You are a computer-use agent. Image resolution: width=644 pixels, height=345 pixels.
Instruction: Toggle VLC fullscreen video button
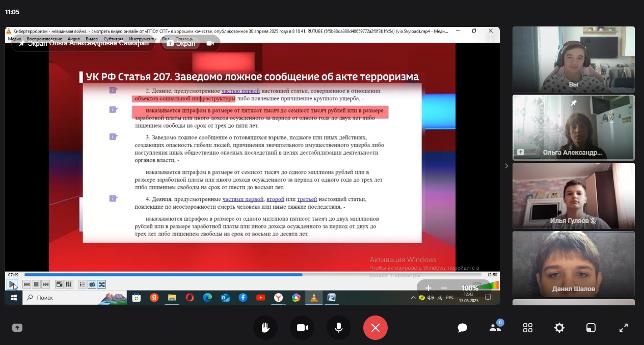(x=59, y=284)
